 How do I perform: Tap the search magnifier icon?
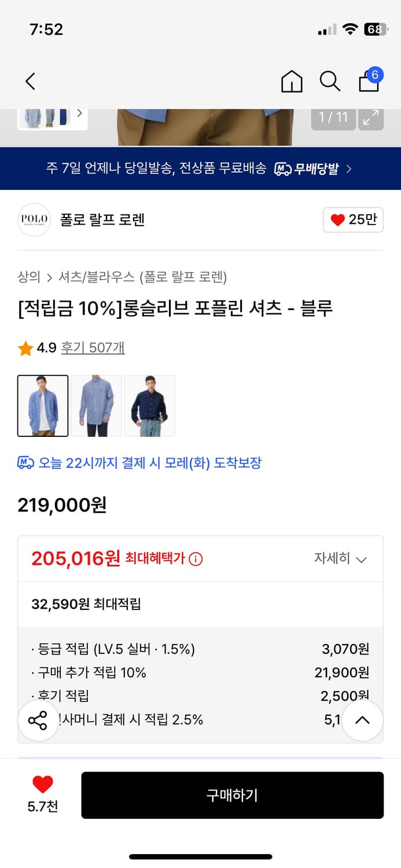pyautogui.click(x=330, y=82)
